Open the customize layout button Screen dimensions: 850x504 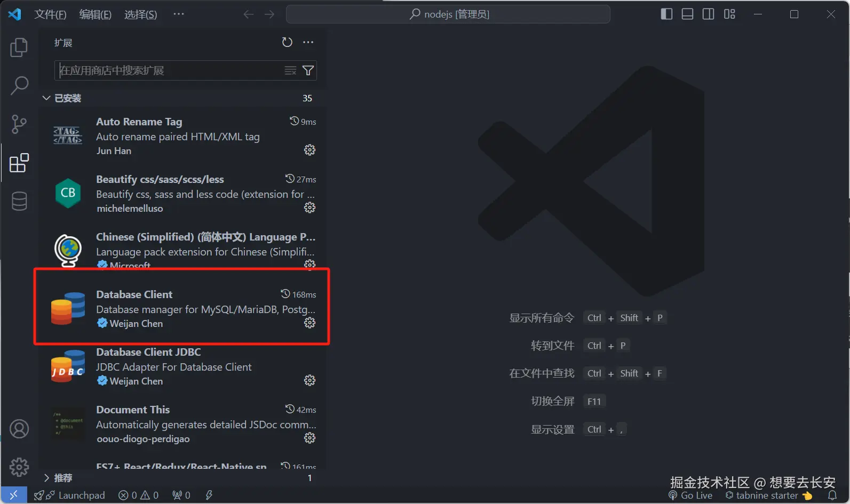(x=729, y=14)
